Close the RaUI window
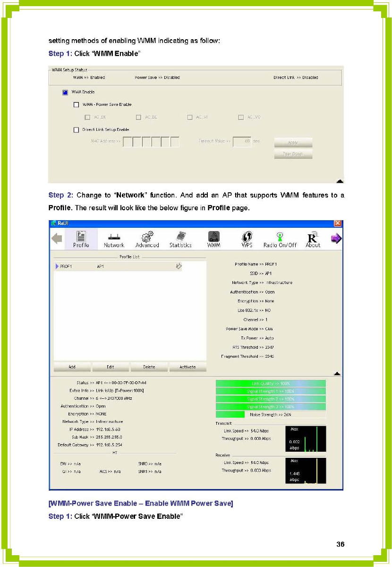 point(338,223)
